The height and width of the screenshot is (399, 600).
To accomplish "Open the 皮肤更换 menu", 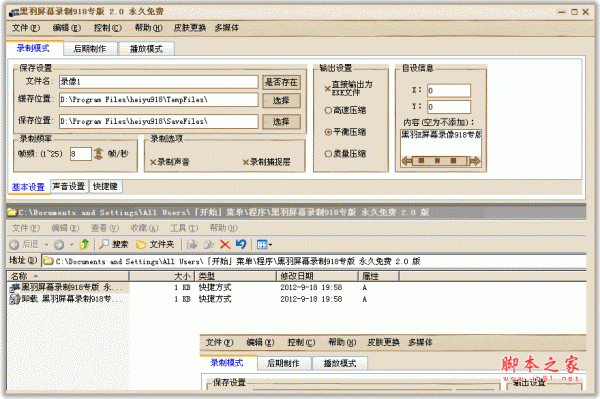I will click(190, 28).
